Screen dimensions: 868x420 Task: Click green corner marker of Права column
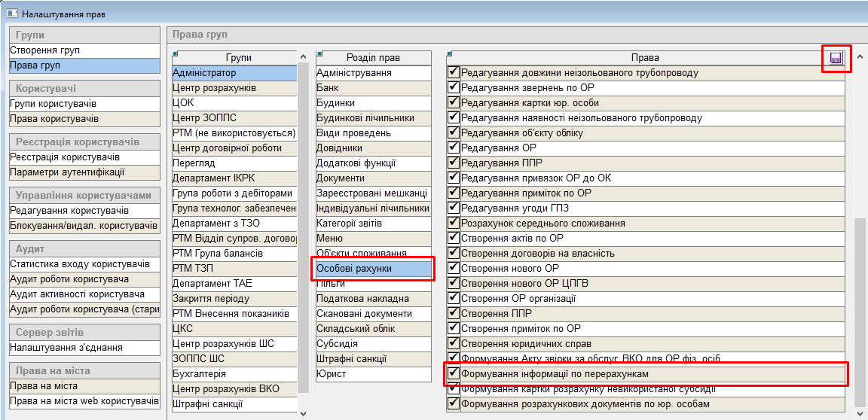click(x=449, y=53)
